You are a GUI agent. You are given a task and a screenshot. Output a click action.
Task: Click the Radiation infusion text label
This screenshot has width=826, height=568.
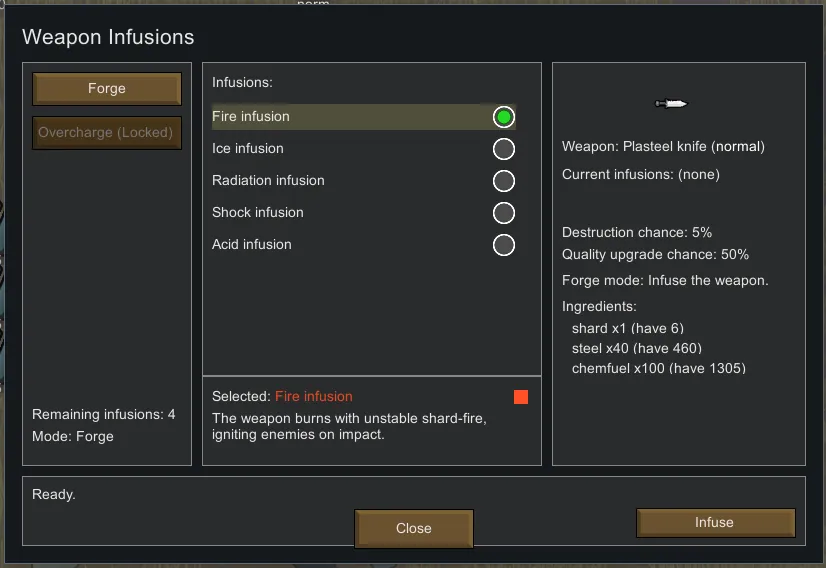tap(268, 181)
